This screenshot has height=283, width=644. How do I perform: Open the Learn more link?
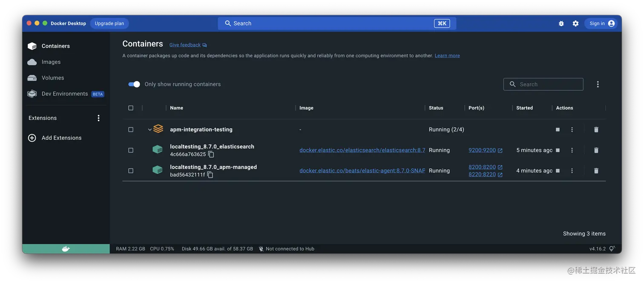pyautogui.click(x=447, y=56)
